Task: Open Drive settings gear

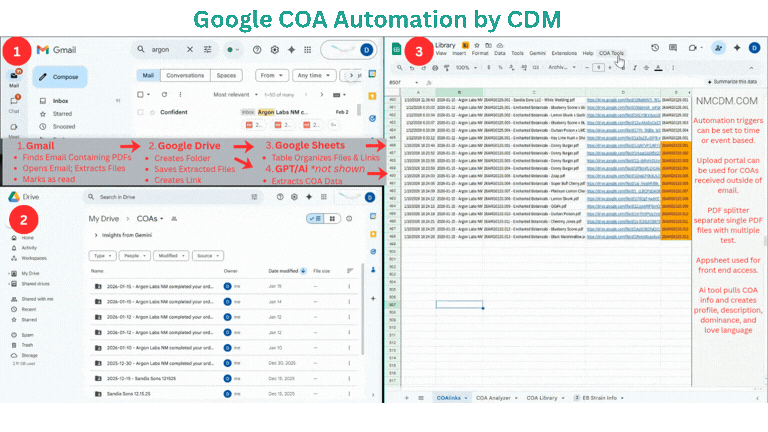Action: [294, 197]
